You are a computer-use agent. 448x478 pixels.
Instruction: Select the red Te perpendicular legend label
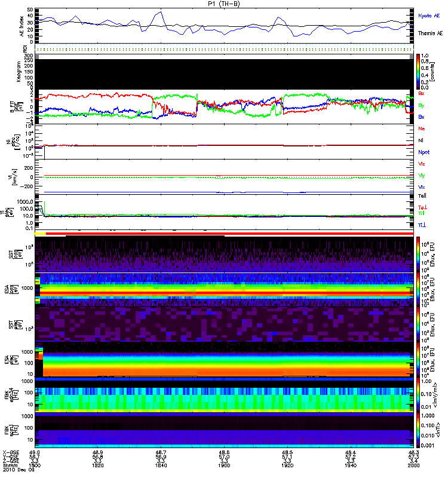click(x=423, y=207)
